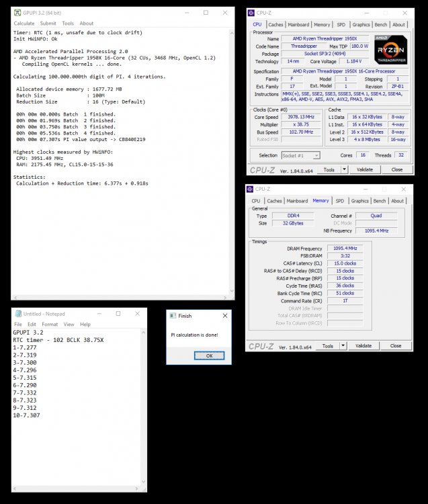Click the DRAM Frequency value 1095.4 MHz field
The width and height of the screenshot is (428, 504).
coord(345,248)
